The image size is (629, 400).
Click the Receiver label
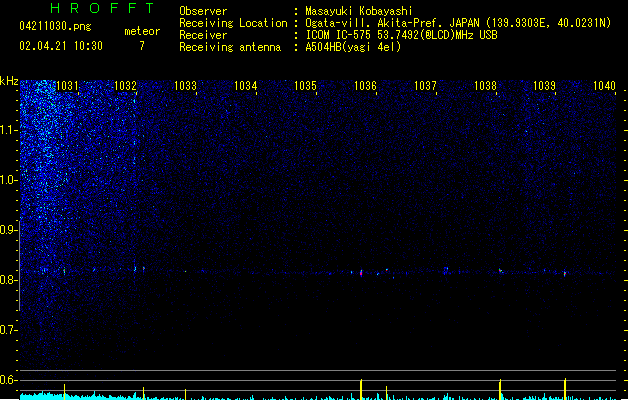203,35
